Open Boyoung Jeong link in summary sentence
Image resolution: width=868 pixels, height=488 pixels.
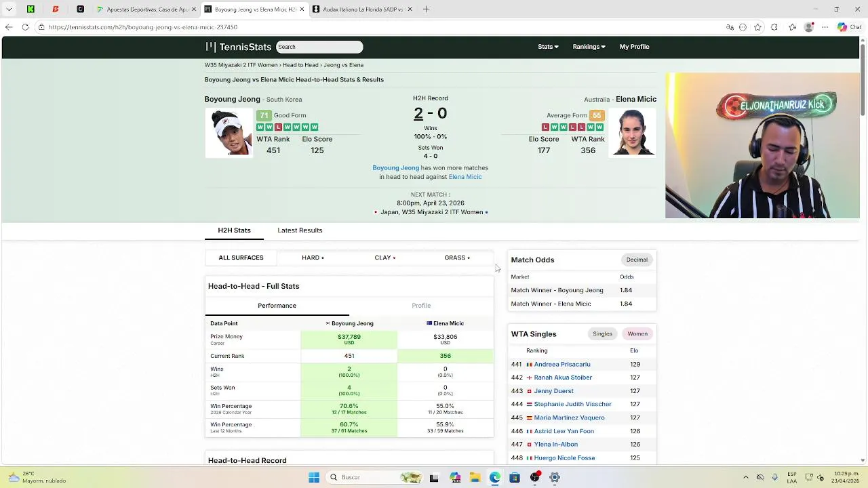click(395, 168)
